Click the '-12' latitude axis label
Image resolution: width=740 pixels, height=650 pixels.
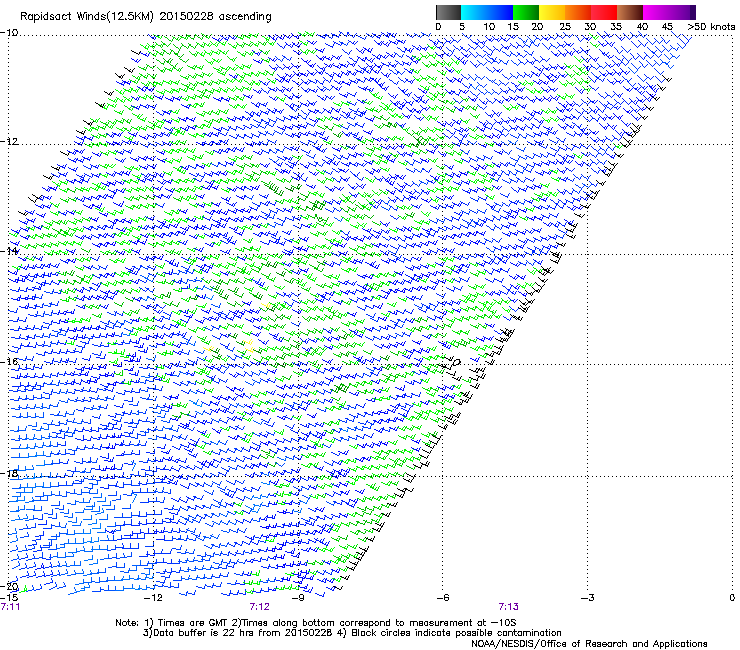[9, 142]
